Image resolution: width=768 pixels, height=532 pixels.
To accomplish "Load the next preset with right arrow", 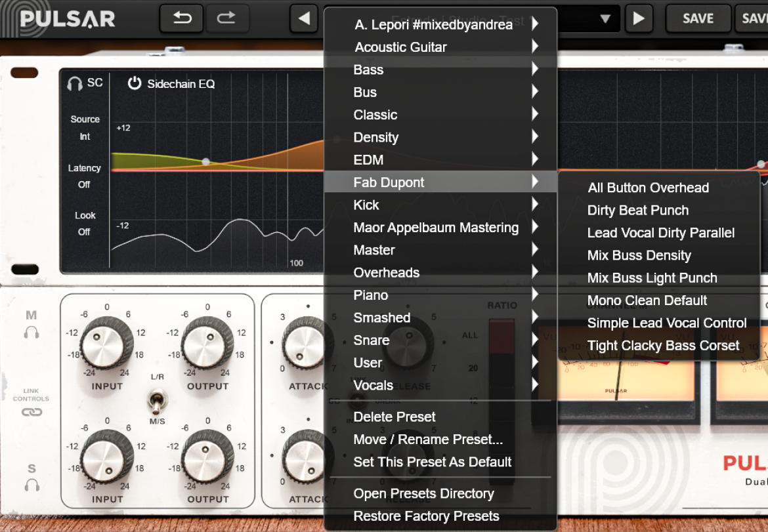I will [x=639, y=18].
